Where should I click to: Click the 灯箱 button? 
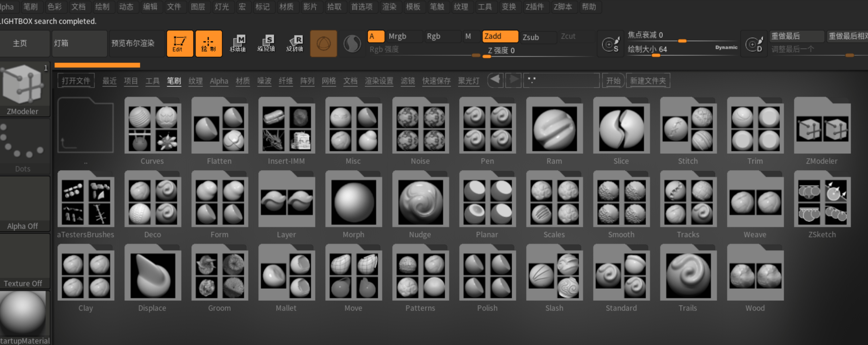(79, 43)
